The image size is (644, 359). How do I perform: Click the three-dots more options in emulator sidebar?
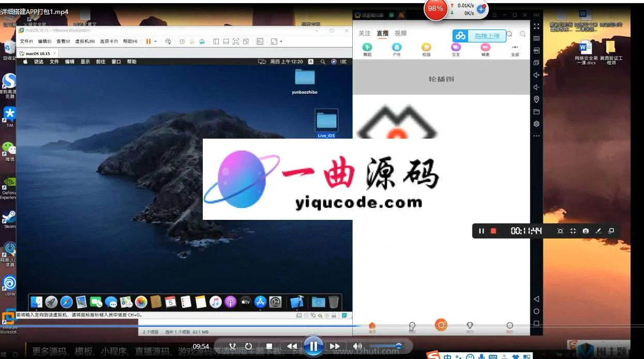[x=536, y=136]
